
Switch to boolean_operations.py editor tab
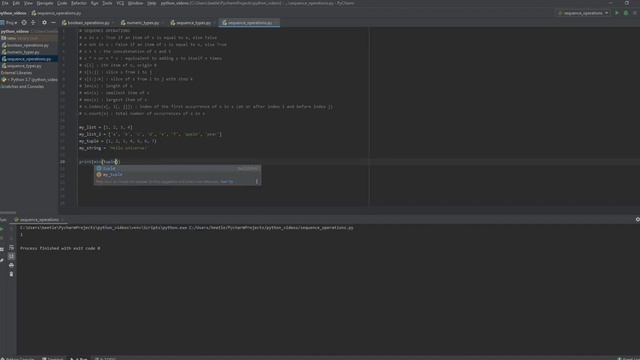pyautogui.click(x=88, y=23)
